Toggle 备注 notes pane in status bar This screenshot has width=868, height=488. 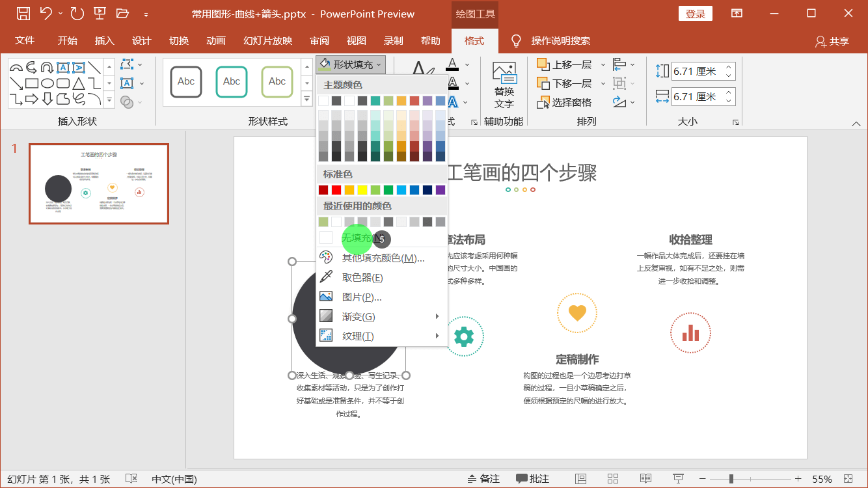483,479
